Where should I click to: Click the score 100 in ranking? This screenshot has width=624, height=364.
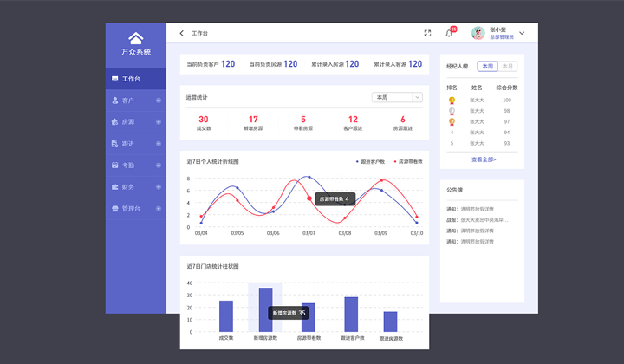click(507, 101)
